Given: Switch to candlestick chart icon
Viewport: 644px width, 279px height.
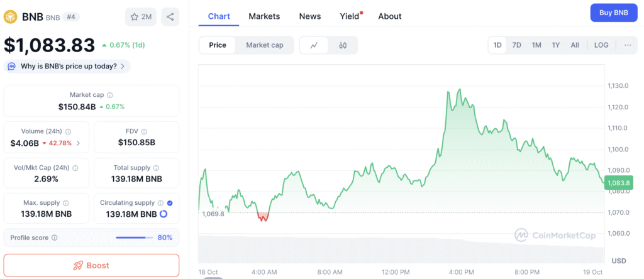Looking at the screenshot, I should pyautogui.click(x=343, y=45).
